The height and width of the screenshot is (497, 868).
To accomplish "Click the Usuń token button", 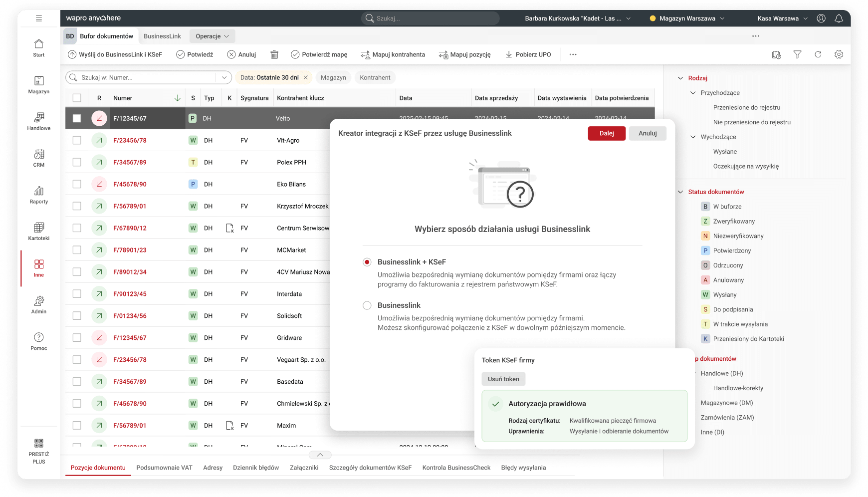I will pos(503,379).
